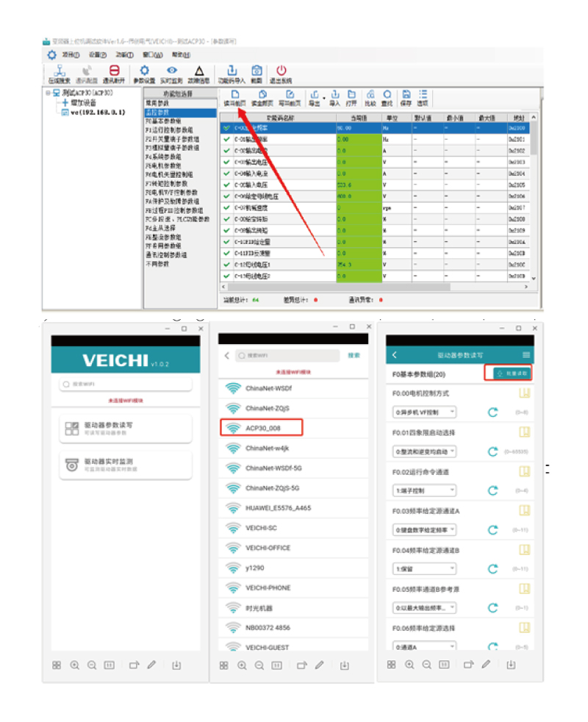Click the 搜索 link in WiFi list window

point(354,355)
